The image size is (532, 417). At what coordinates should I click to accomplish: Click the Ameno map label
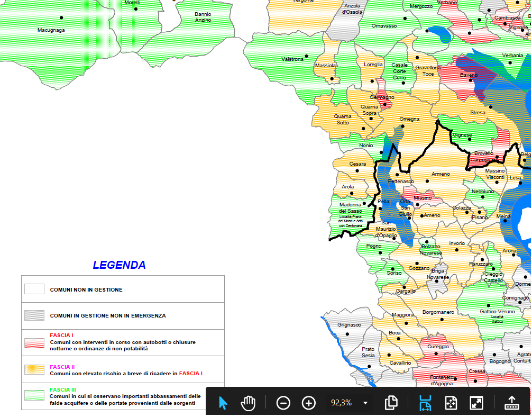pyautogui.click(x=432, y=215)
